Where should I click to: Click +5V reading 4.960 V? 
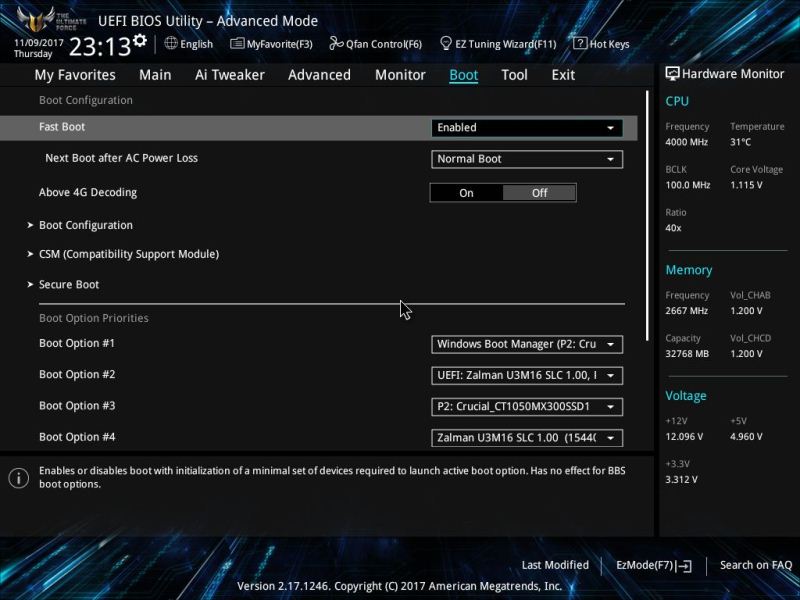[746, 437]
